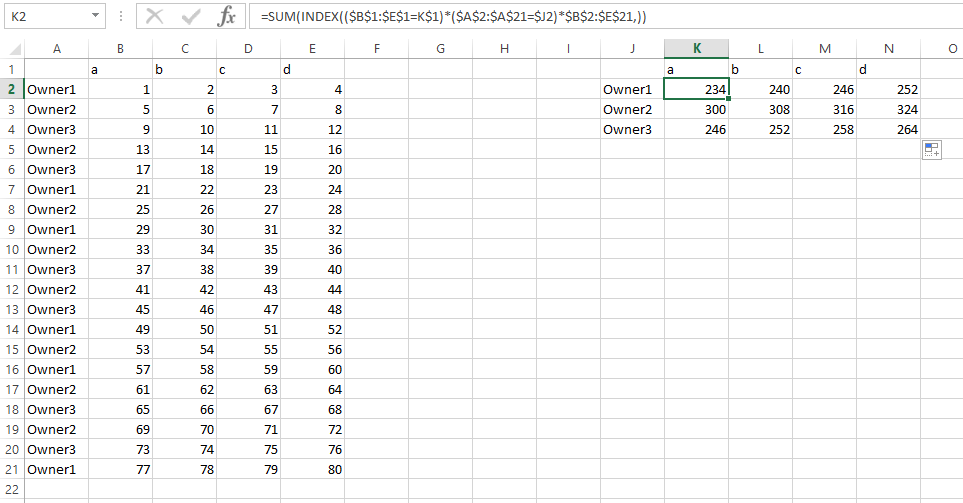
Task: Select Owner3 in cell A4
Action: [x=57, y=130]
